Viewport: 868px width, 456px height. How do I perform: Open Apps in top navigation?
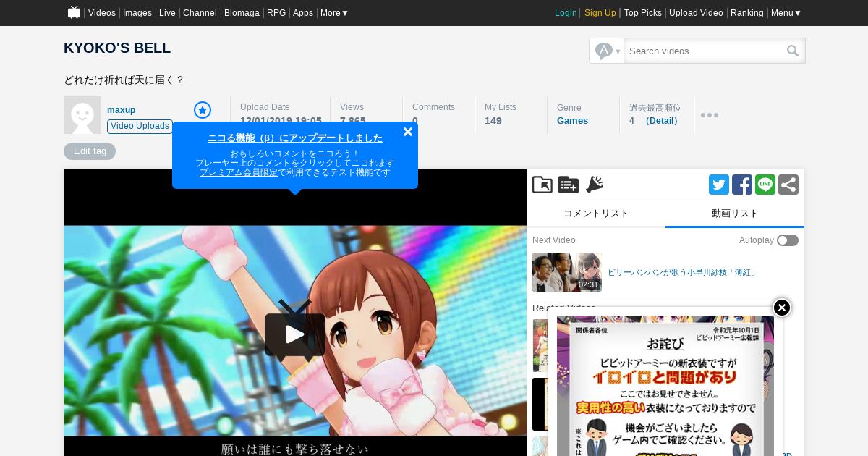point(303,13)
